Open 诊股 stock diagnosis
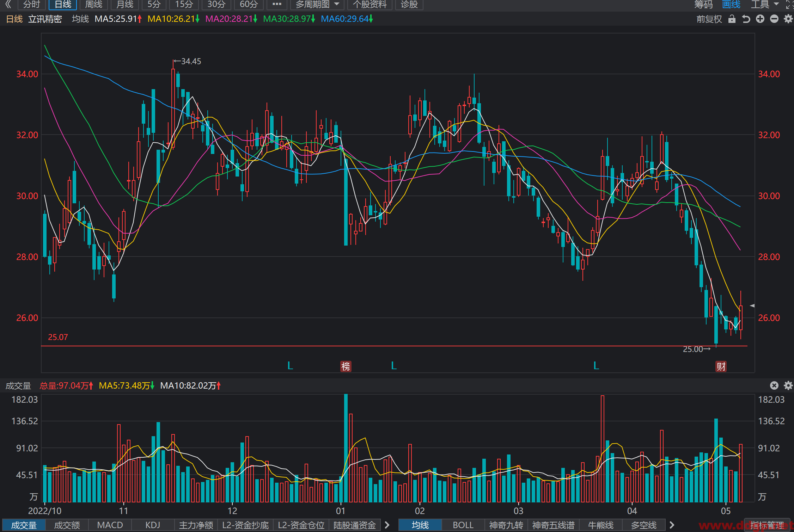 (x=409, y=4)
